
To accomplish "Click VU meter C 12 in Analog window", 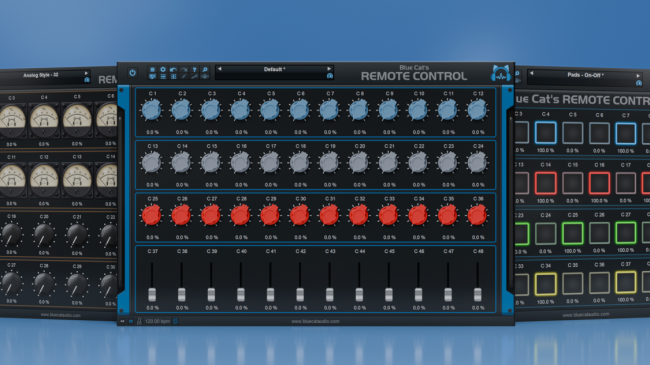I will pyautogui.click(x=44, y=180).
